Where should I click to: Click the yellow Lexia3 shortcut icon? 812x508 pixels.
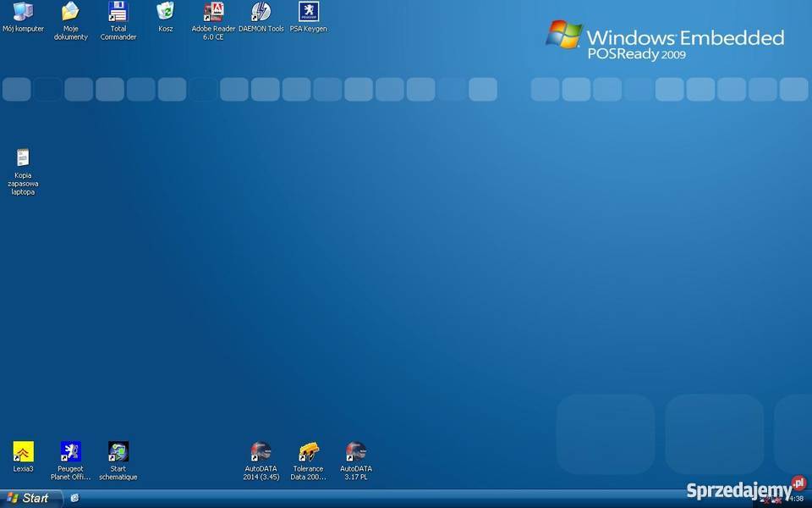click(23, 451)
